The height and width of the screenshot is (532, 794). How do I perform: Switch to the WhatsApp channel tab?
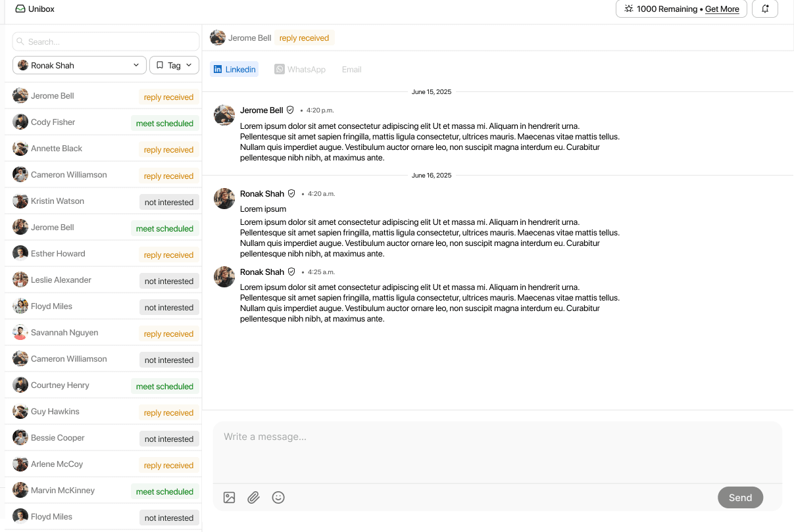[300, 69]
